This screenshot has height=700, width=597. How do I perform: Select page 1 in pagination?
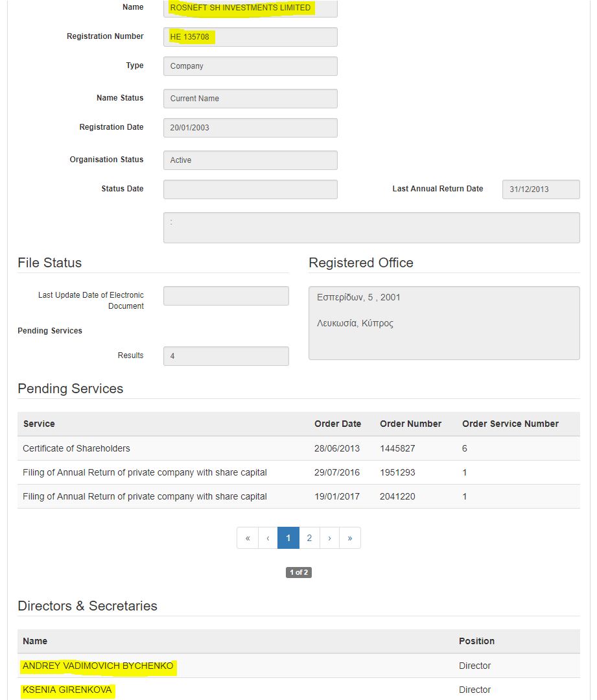click(x=288, y=538)
